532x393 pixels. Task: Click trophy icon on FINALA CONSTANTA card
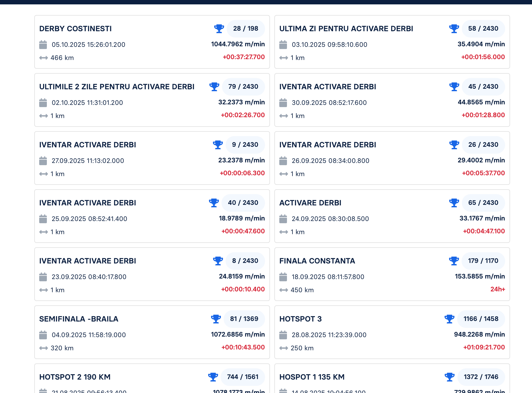tap(454, 261)
